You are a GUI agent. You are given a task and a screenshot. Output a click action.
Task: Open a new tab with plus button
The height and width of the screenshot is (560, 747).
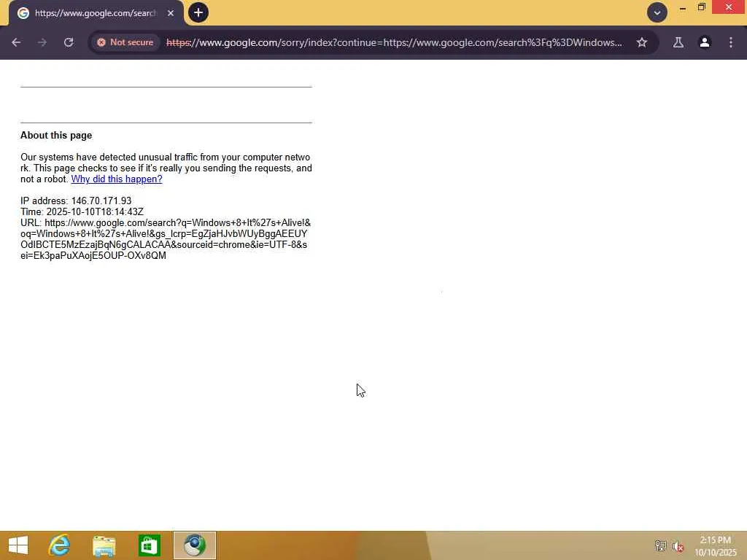click(x=198, y=12)
